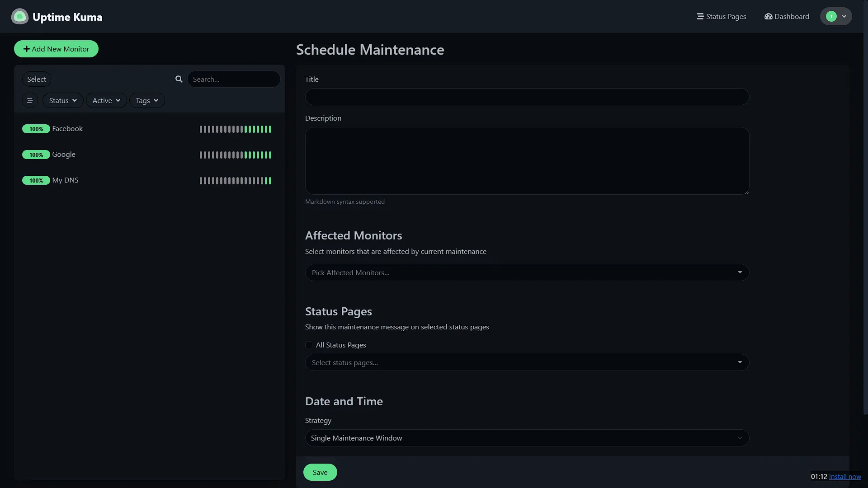The width and height of the screenshot is (868, 488).
Task: Click My DNS 100% uptime badge
Action: point(36,180)
